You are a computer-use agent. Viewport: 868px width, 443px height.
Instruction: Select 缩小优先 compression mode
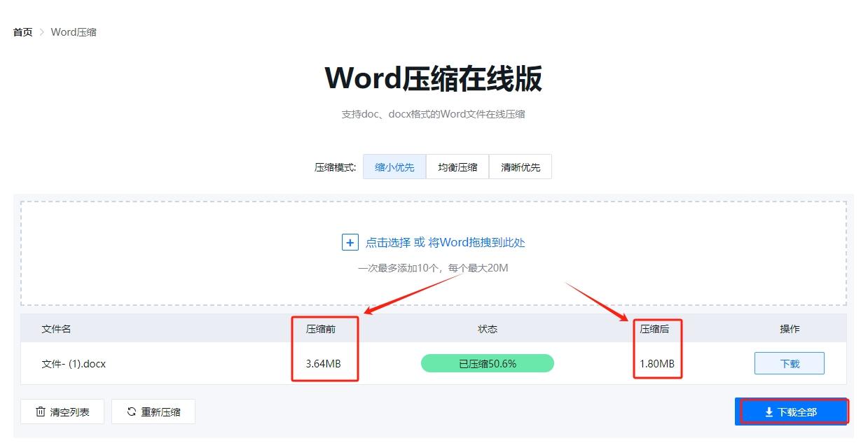point(394,167)
